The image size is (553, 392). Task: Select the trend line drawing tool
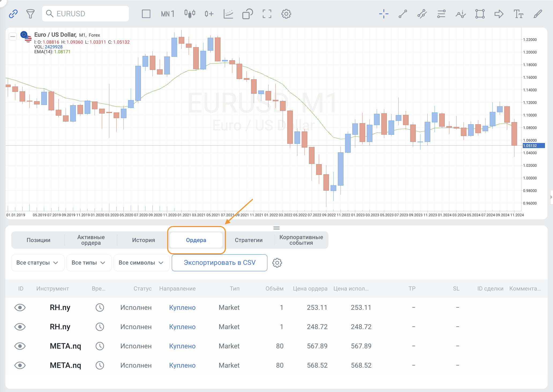click(x=403, y=14)
